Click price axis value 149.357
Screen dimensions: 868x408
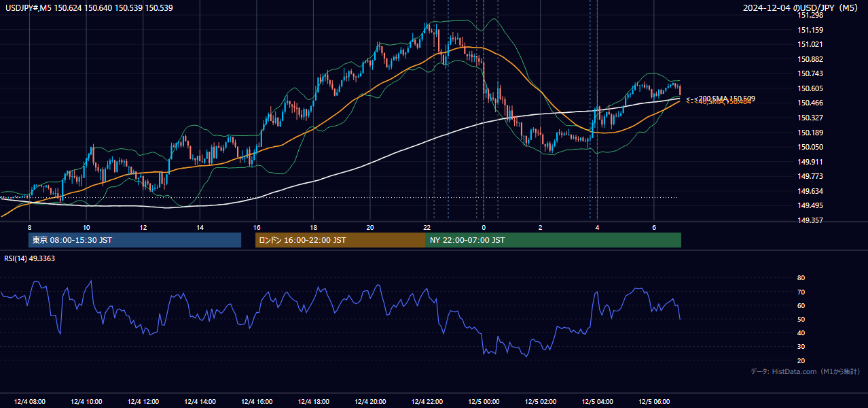tap(810, 220)
